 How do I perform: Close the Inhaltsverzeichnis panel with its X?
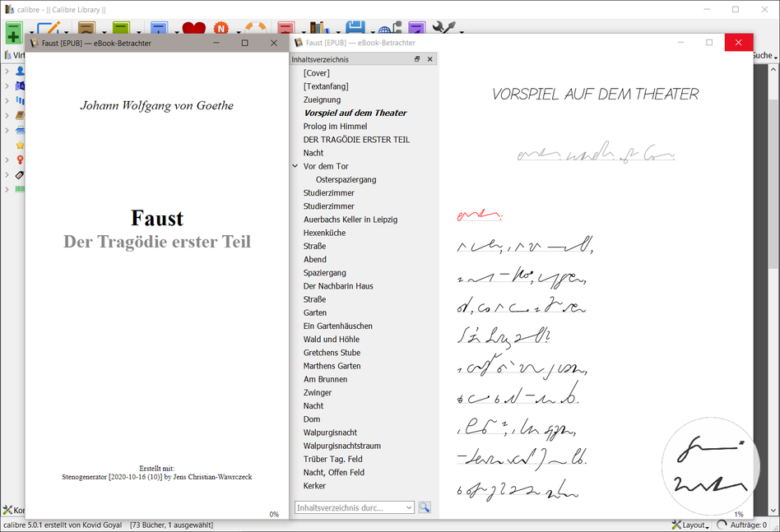click(429, 59)
